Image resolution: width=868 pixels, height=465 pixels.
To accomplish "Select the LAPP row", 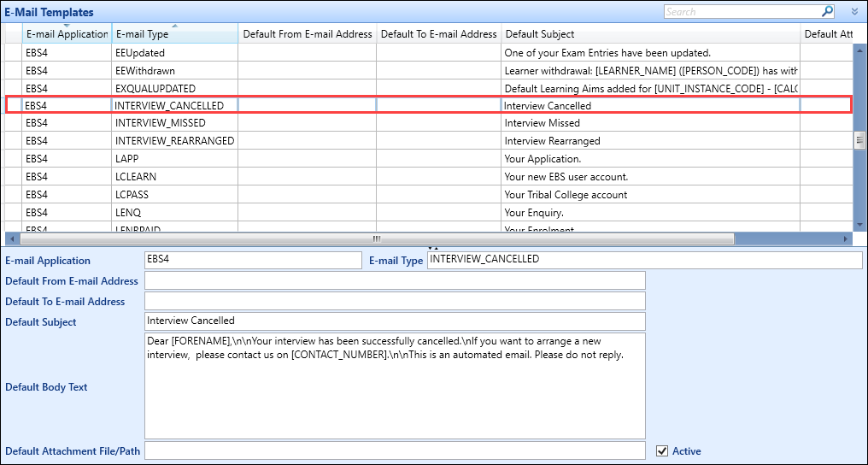I will pyautogui.click(x=429, y=159).
